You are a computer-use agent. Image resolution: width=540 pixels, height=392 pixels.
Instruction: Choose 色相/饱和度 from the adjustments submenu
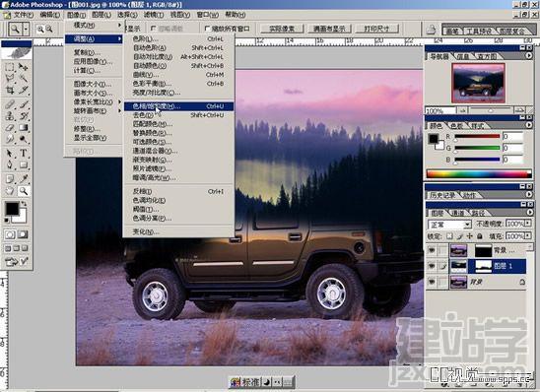(178, 106)
